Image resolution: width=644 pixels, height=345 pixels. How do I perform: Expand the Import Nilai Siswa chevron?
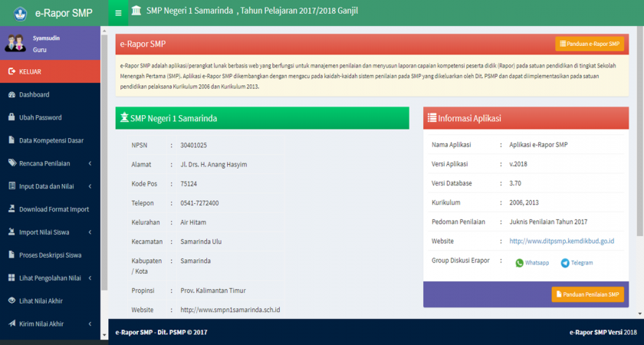coord(90,232)
